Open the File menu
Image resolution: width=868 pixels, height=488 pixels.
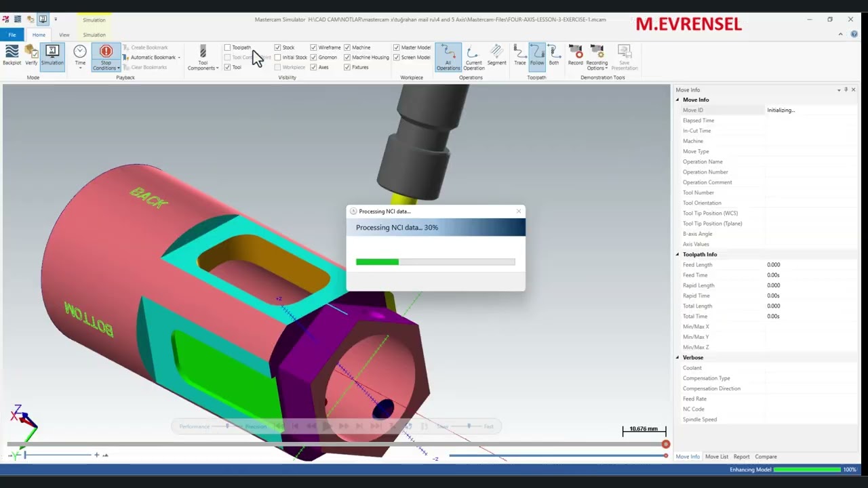(x=12, y=35)
